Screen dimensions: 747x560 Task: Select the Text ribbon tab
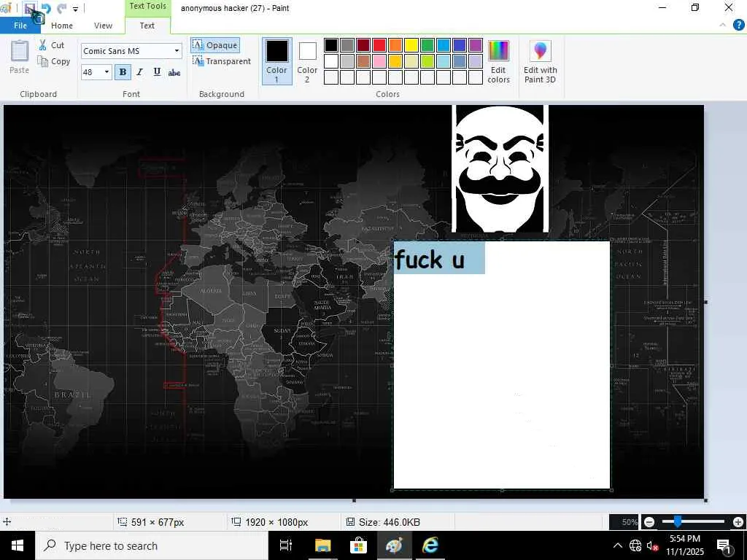pos(147,26)
